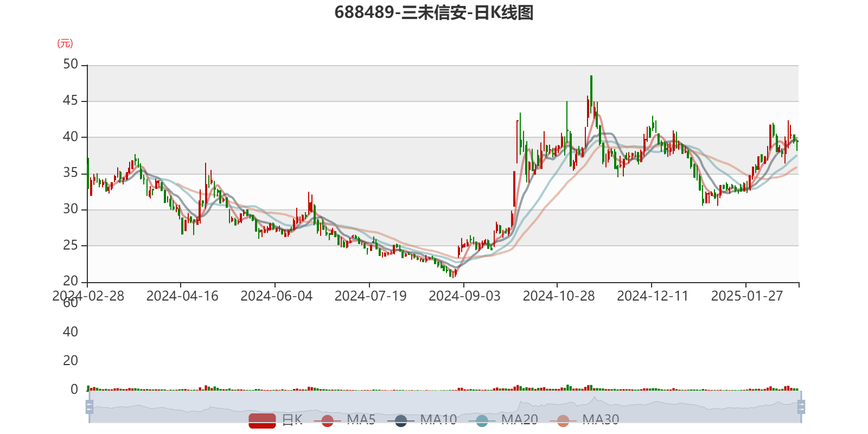This screenshot has height=434, width=868.
Task: Click the 2024-07-19 date axis label
Action: pos(371,296)
